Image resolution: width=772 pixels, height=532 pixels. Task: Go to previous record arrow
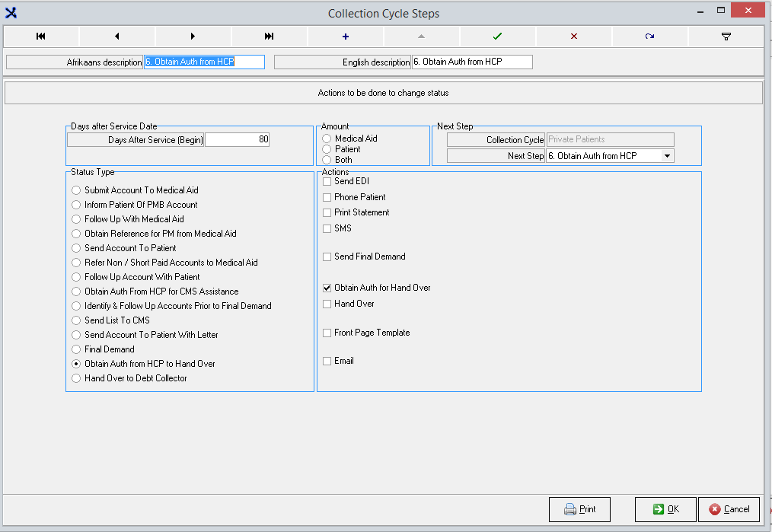point(117,36)
